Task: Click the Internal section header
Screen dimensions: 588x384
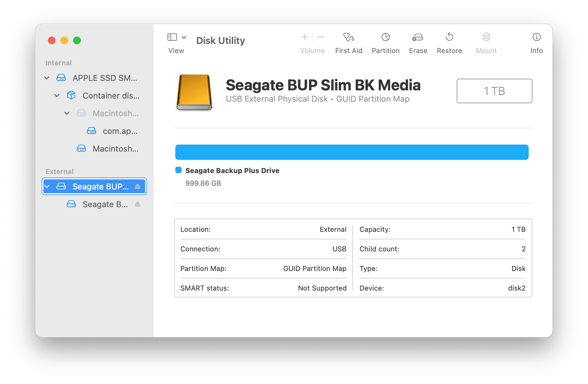Action: click(59, 63)
